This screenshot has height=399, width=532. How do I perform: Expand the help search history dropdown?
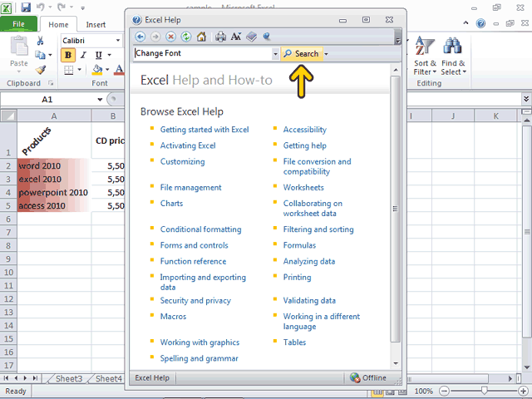point(275,54)
